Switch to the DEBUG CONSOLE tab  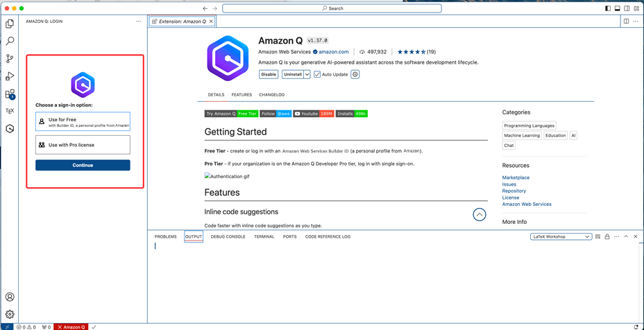(x=228, y=237)
